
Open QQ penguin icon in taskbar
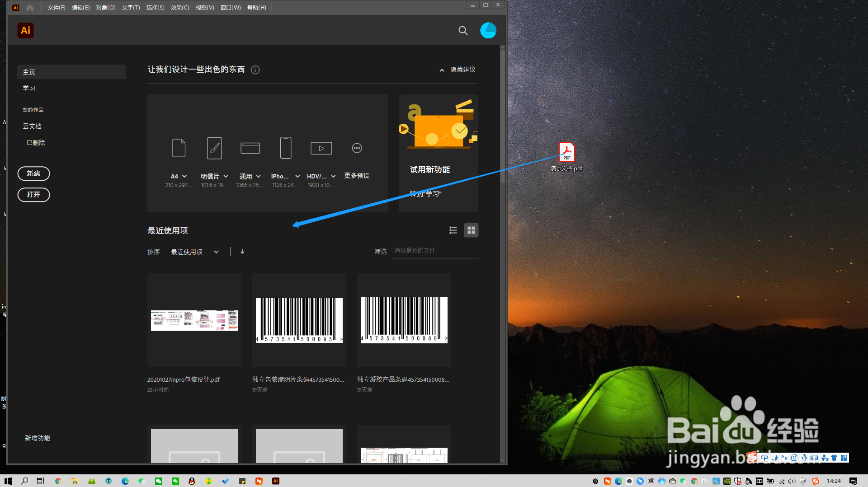192,481
